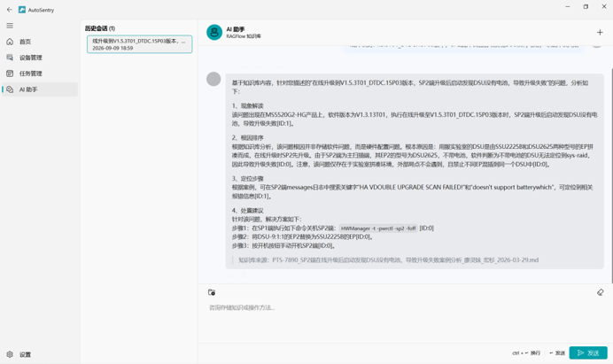Click the chat area vertical scrollbar
The width and height of the screenshot is (613, 364).
[x=611, y=176]
